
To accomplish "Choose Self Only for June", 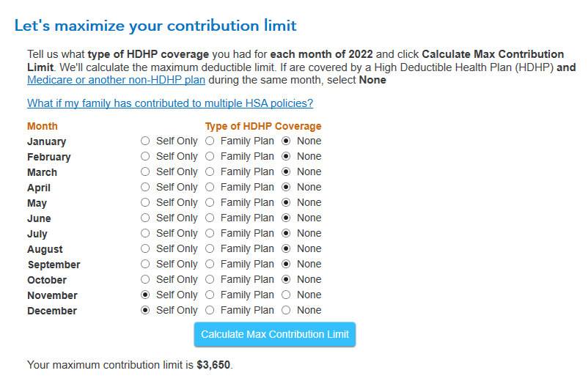I will [x=145, y=218].
